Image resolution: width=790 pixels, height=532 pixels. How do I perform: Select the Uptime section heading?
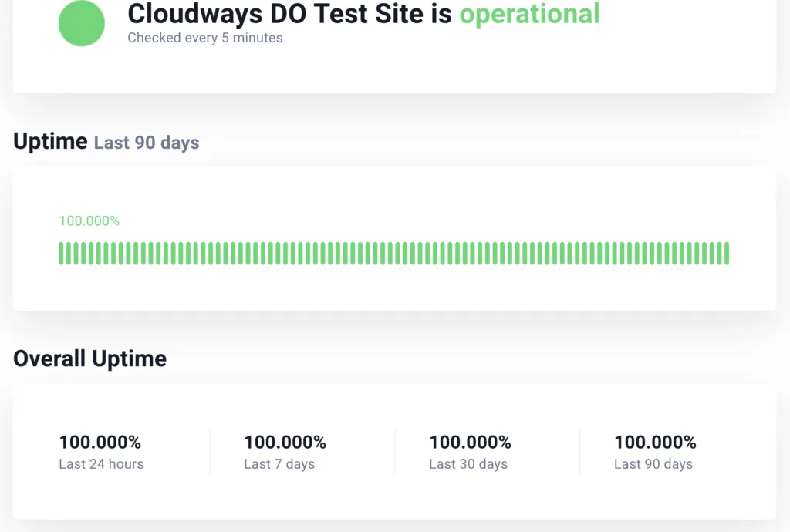click(x=49, y=141)
